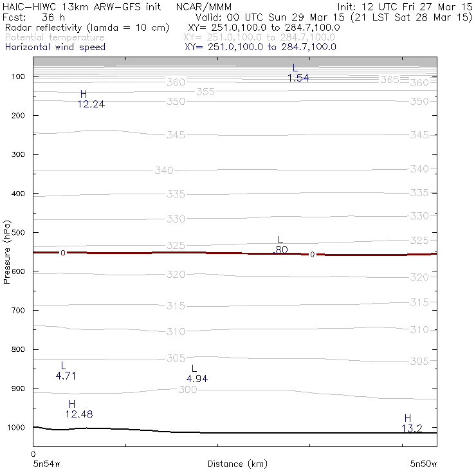This screenshot has width=476, height=476.
Task: Click the wind minimum "L 1.54" marker
Action: [x=298, y=73]
